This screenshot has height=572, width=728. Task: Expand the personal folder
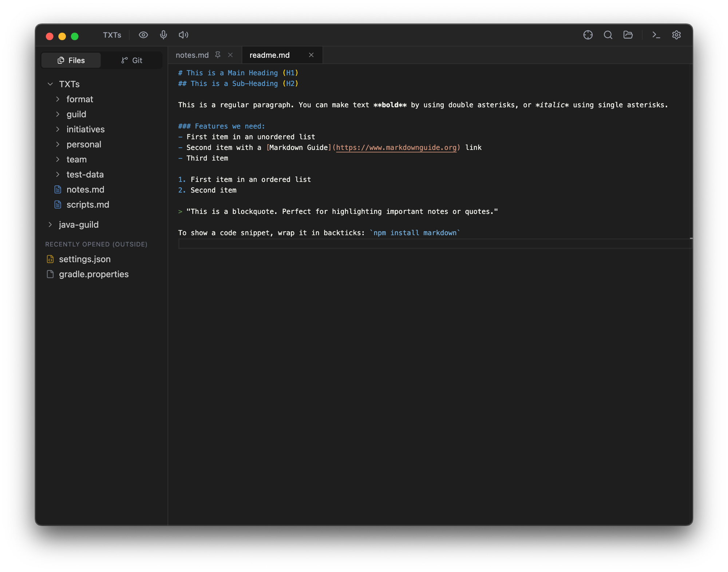58,144
